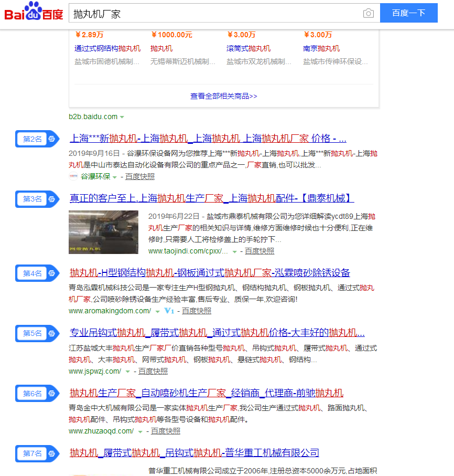Open result 真正的客户至上,上海抛丸机生产厂家
Screen dimensions: 454x476
212,198
